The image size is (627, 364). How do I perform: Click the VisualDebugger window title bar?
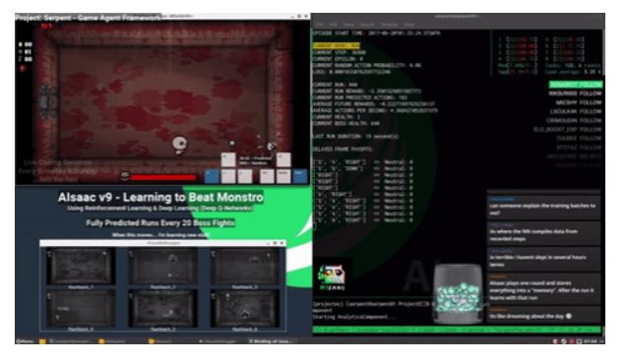[x=162, y=243]
